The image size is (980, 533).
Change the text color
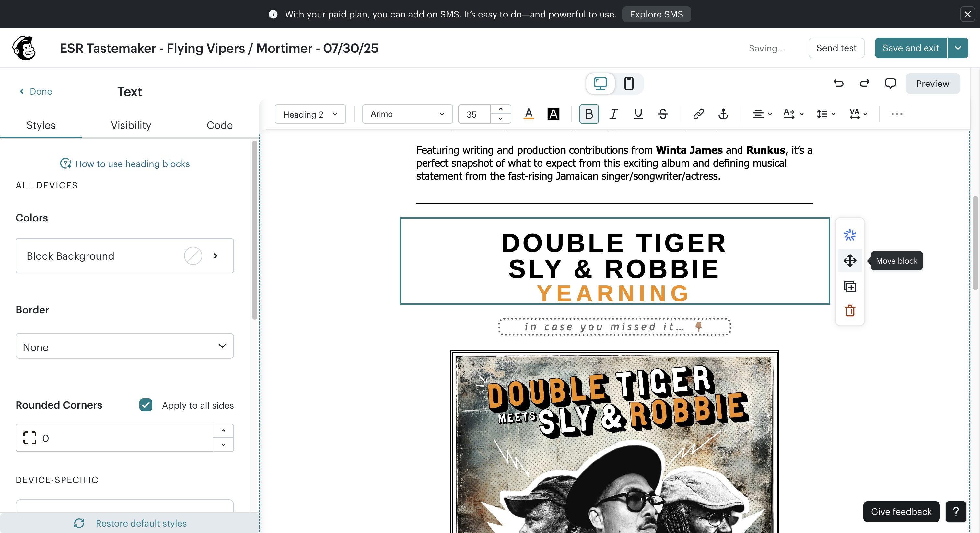point(529,114)
